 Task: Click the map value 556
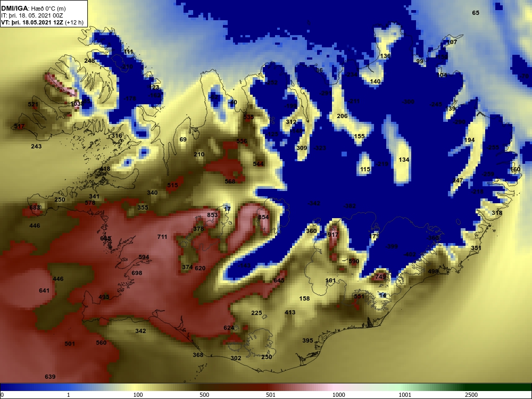pos(242,141)
